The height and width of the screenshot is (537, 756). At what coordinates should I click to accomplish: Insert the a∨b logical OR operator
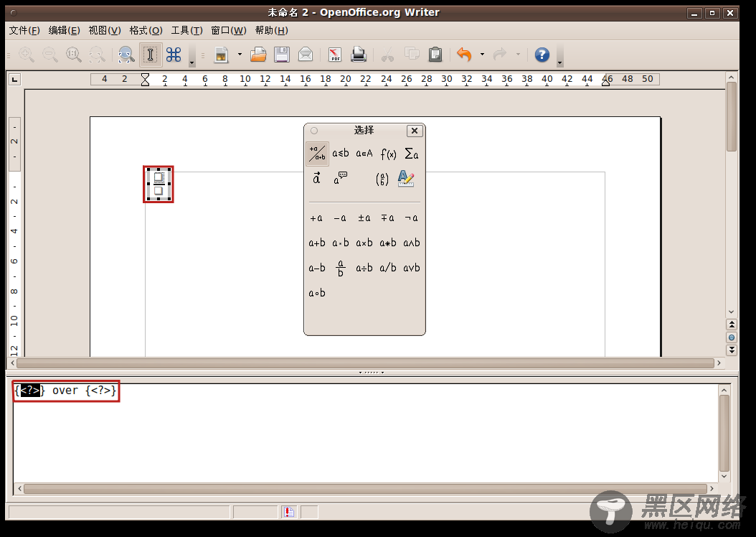411,268
